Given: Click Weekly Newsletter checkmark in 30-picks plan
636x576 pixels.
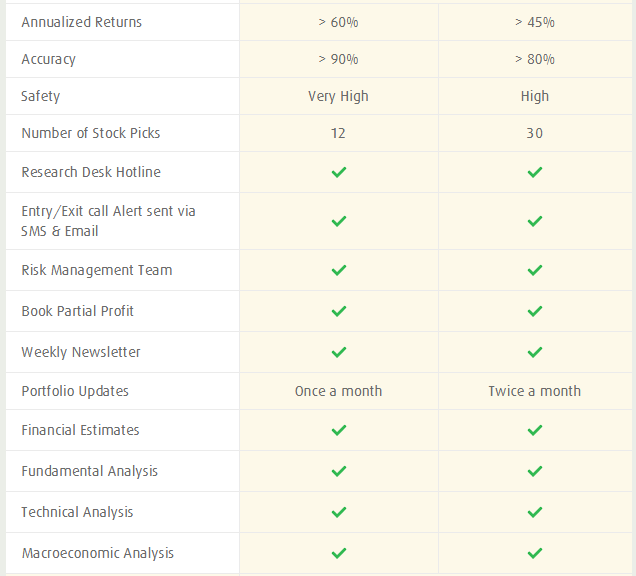Looking at the screenshot, I should pyautogui.click(x=535, y=352).
